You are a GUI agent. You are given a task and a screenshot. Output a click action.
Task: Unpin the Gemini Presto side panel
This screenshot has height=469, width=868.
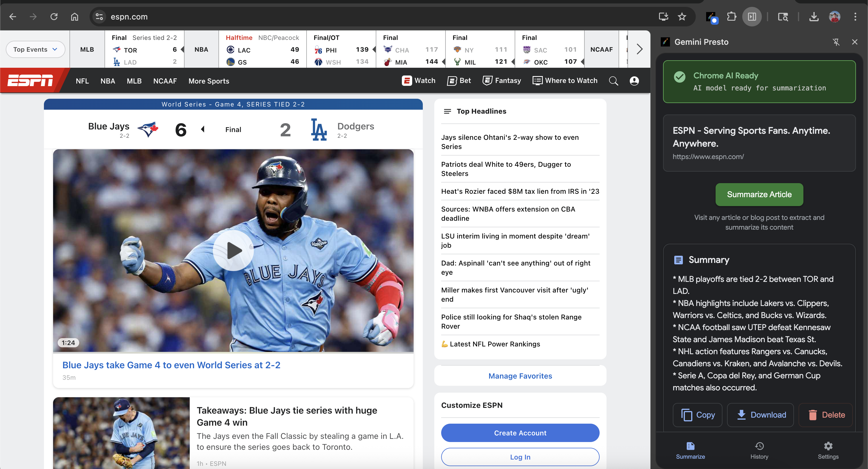pyautogui.click(x=836, y=42)
